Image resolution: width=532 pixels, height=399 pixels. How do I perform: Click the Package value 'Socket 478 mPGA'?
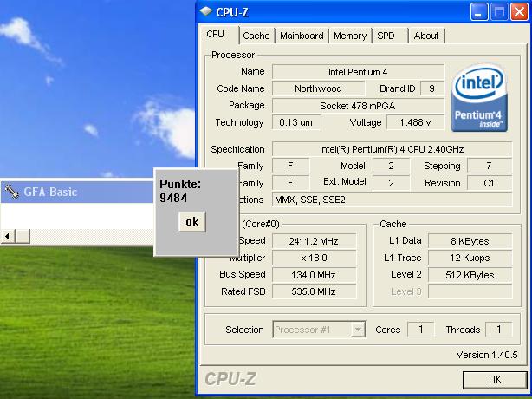(358, 106)
